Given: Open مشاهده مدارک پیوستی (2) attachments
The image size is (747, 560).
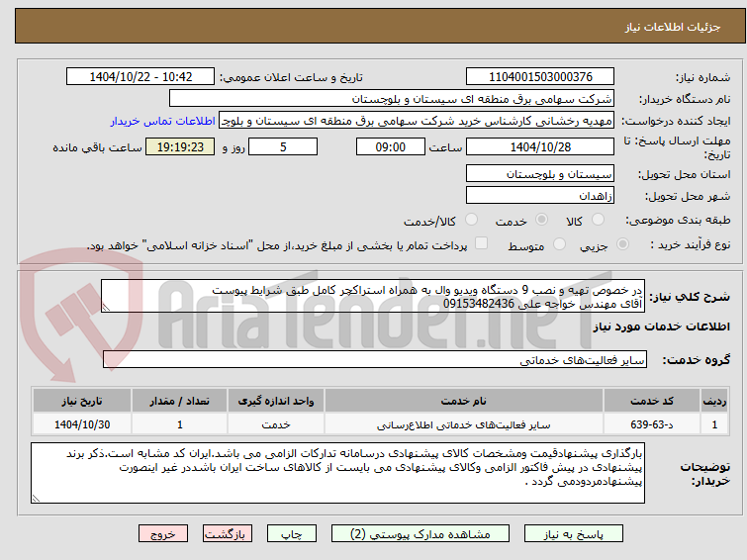Looking at the screenshot, I should pos(420,534).
